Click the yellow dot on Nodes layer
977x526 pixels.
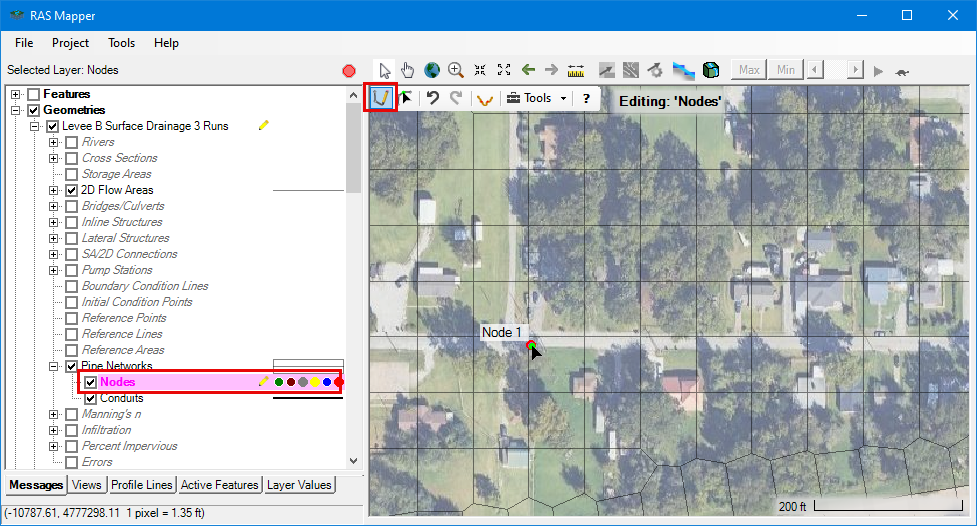tap(315, 382)
